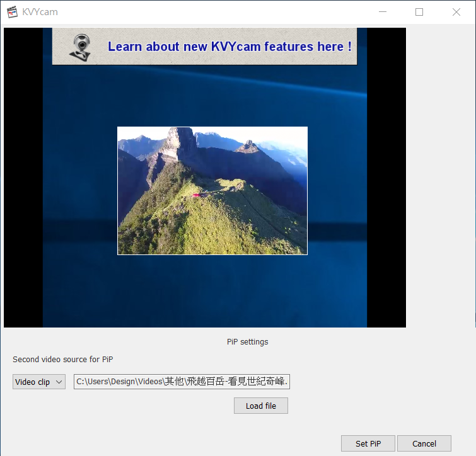This screenshot has height=456, width=476.
Task: Open the Video clip source dropdown
Action: click(39, 382)
